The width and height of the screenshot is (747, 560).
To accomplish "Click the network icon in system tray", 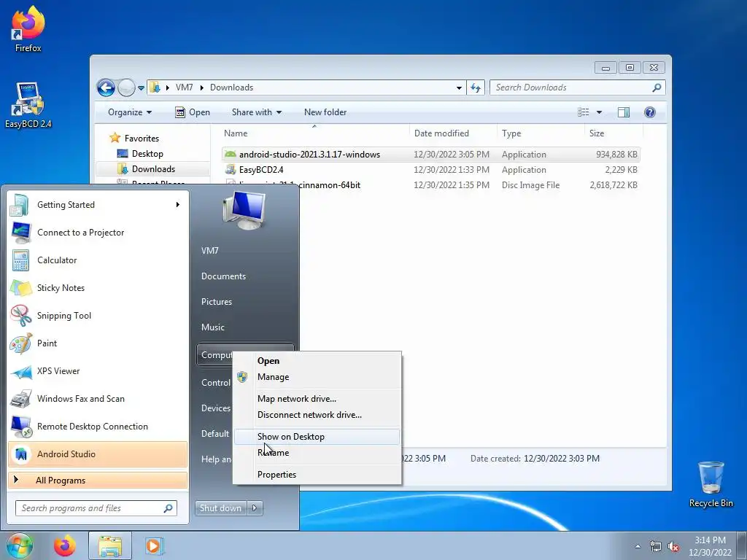I will (x=656, y=546).
